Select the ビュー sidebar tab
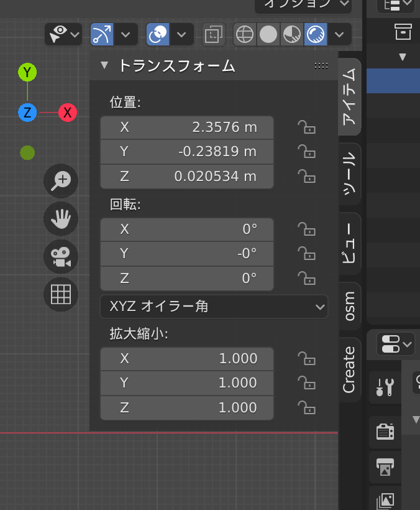 (349, 243)
